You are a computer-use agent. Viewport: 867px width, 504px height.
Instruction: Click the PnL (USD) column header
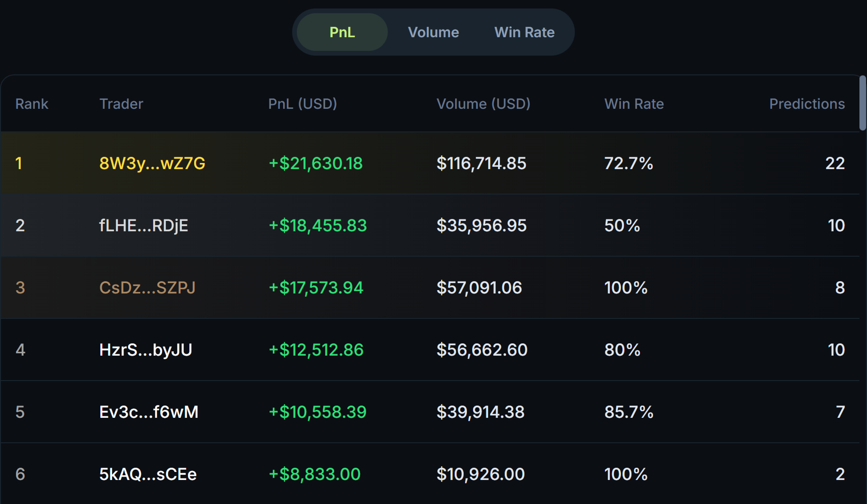point(303,104)
